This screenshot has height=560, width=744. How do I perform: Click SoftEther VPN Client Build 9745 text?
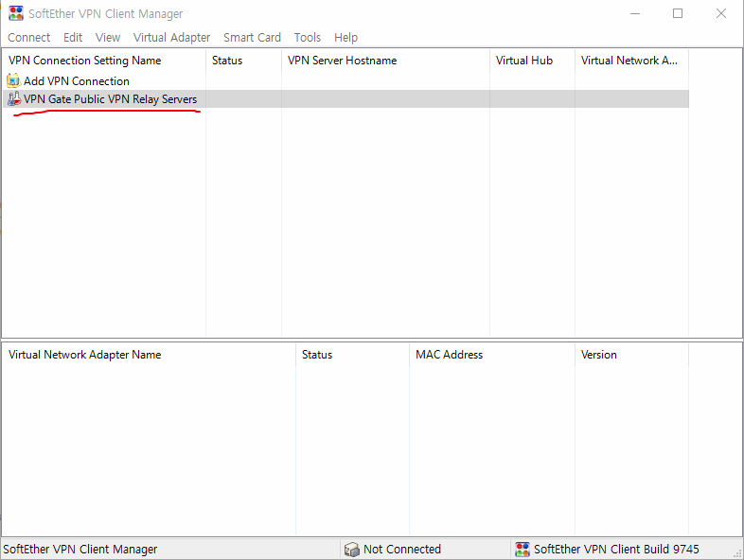(x=616, y=549)
